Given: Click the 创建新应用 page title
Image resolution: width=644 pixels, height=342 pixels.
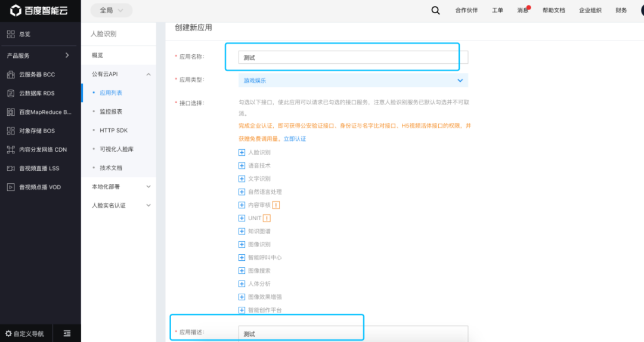Looking at the screenshot, I should click(193, 27).
